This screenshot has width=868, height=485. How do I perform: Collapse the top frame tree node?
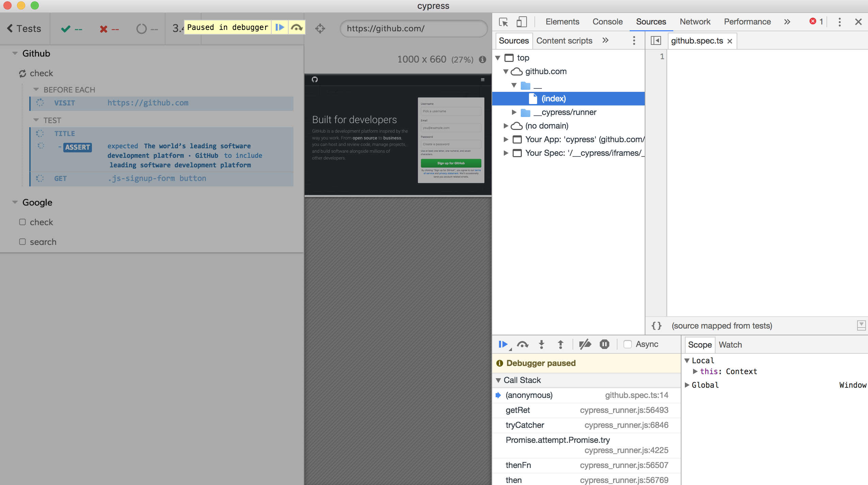point(498,58)
